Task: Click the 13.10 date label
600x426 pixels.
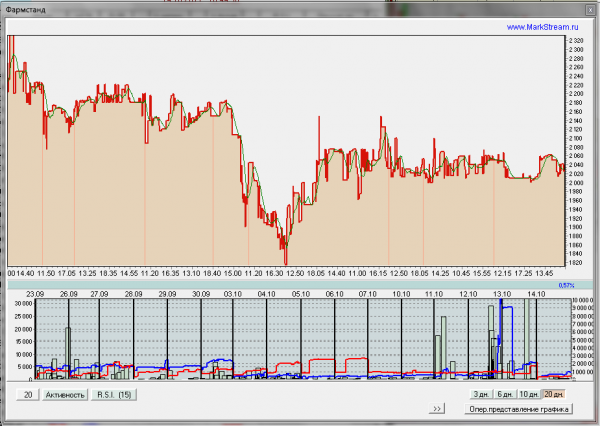Action: pos(502,294)
